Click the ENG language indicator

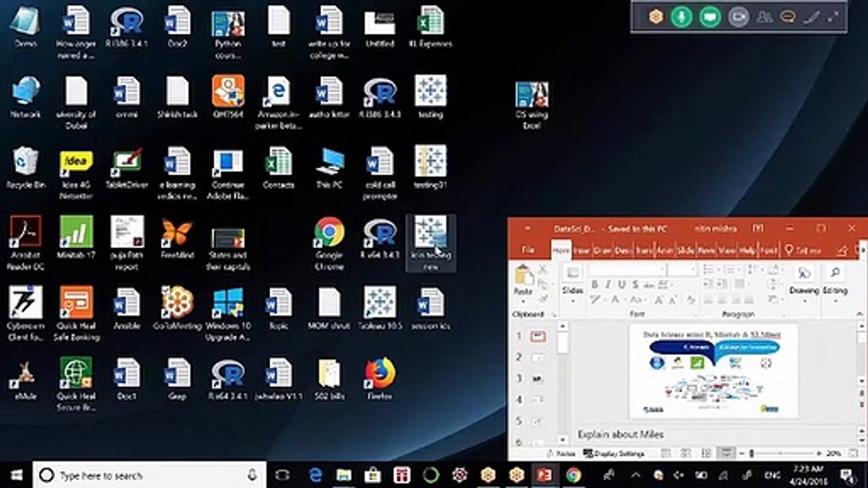pyautogui.click(x=772, y=475)
